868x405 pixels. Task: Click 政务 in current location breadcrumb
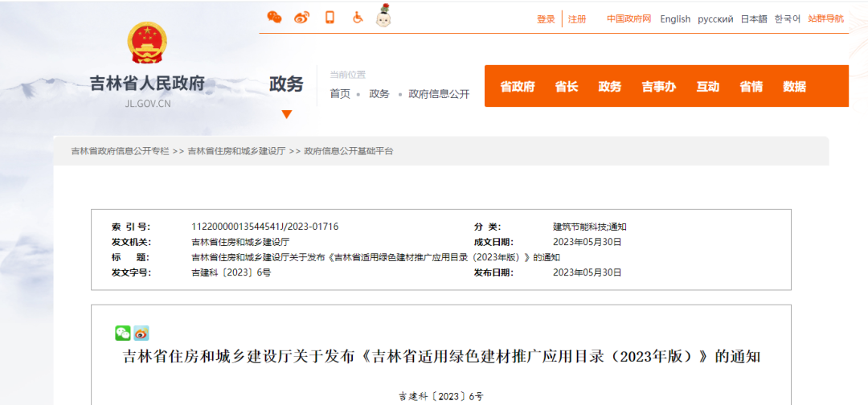tap(379, 94)
